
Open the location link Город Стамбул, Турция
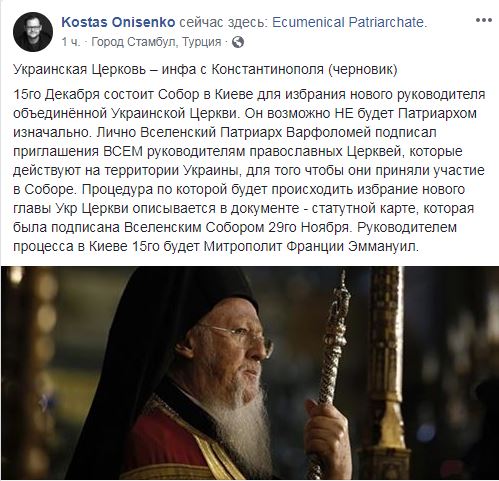pos(156,42)
